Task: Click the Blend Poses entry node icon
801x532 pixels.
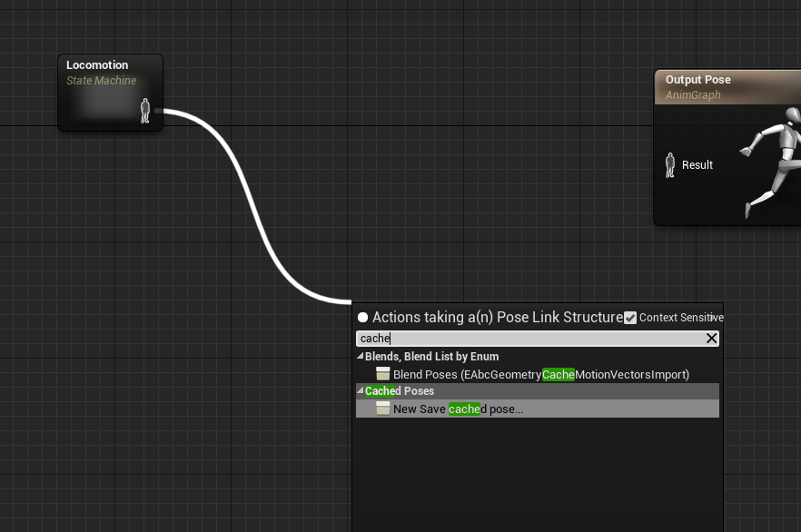Action: tap(382, 374)
